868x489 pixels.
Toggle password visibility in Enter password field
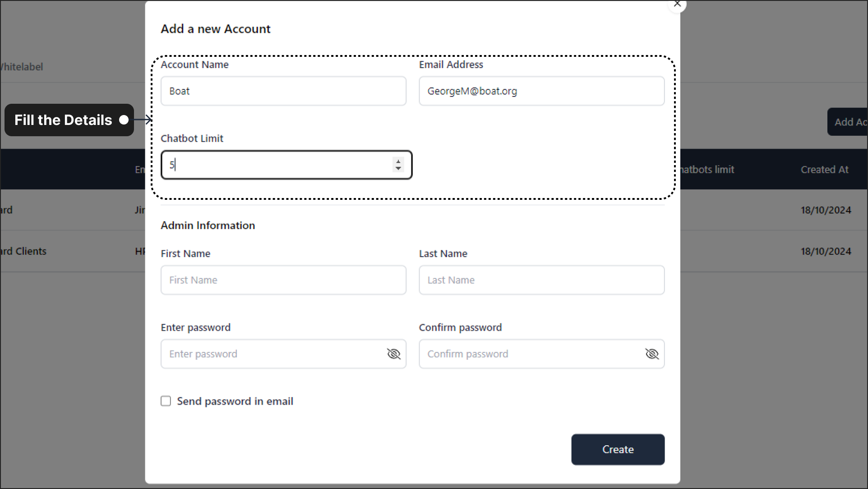393,354
